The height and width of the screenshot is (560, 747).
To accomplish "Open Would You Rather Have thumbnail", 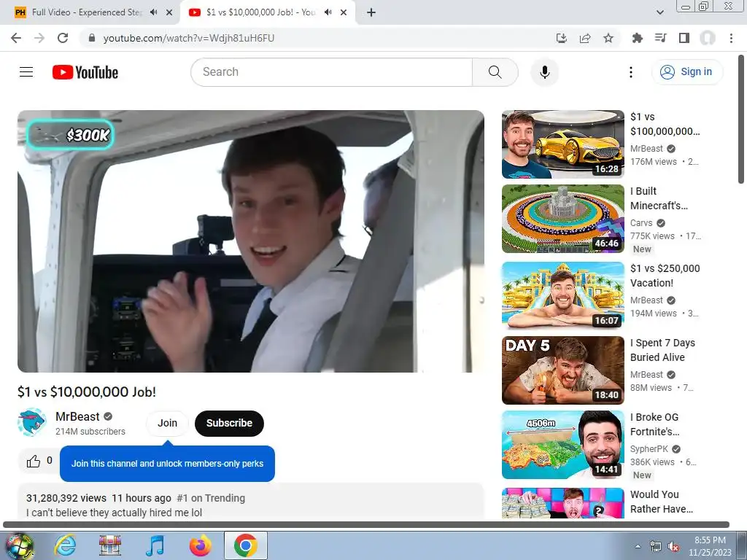I will click(x=562, y=503).
